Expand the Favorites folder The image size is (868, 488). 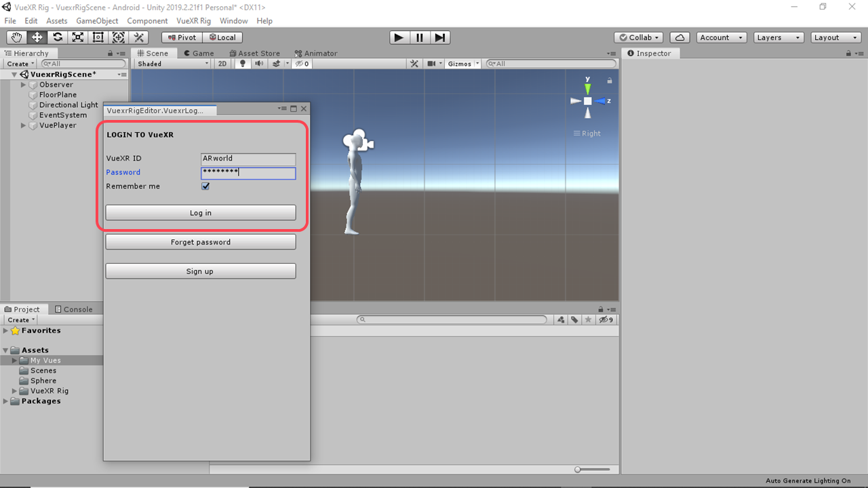point(6,331)
